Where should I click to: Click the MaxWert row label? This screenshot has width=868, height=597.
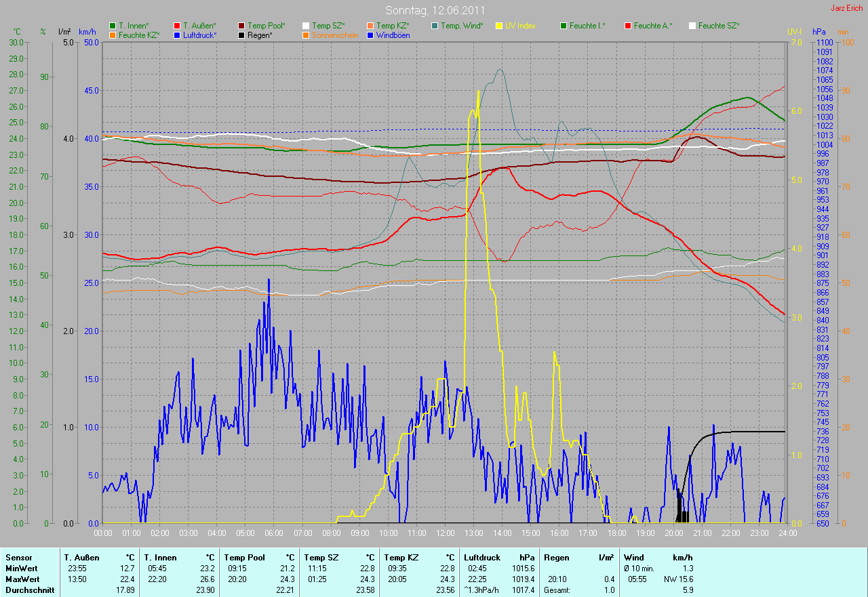click(22, 579)
